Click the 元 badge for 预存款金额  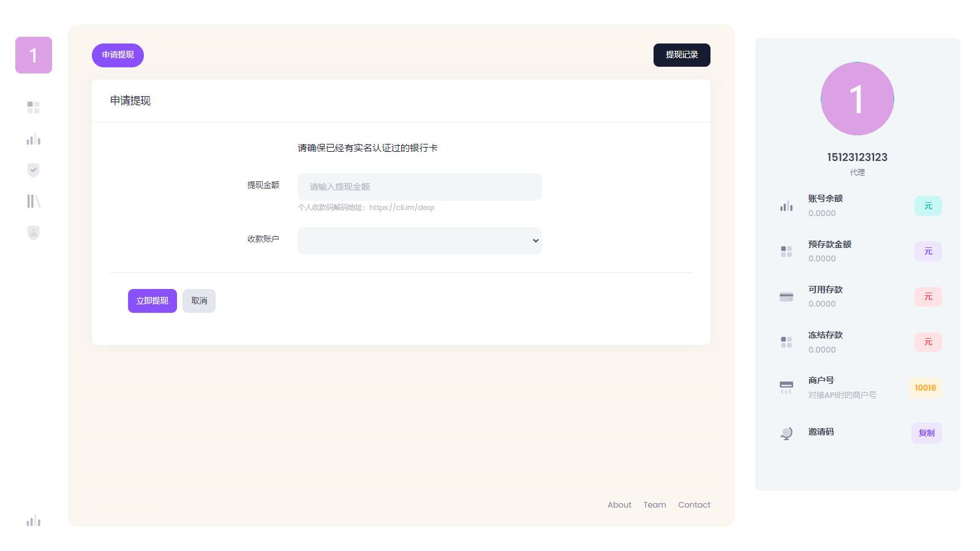[x=928, y=252]
